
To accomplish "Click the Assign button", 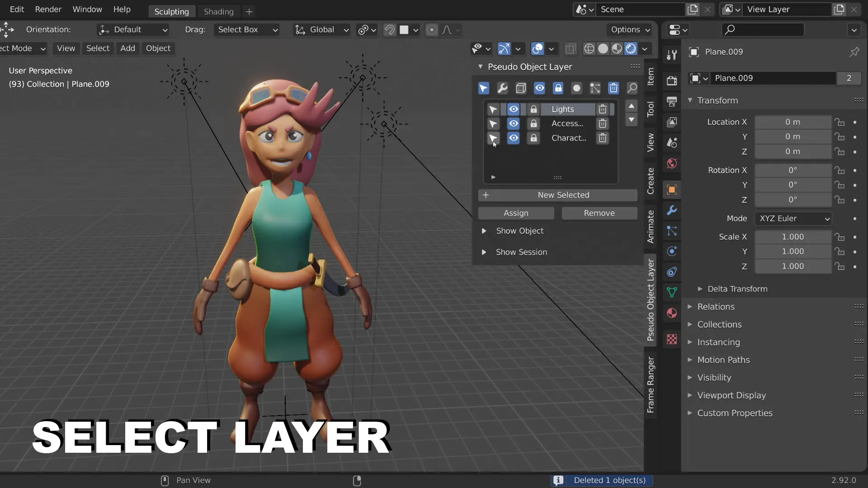I will point(516,213).
